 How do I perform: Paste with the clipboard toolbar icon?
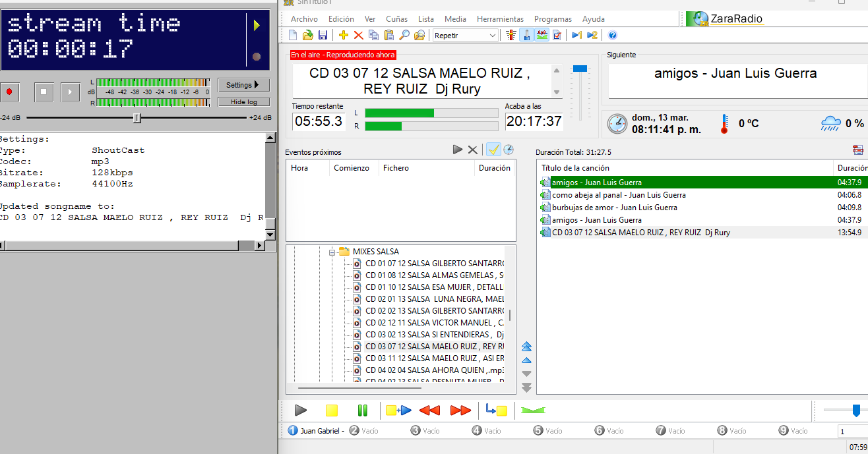[x=389, y=35]
